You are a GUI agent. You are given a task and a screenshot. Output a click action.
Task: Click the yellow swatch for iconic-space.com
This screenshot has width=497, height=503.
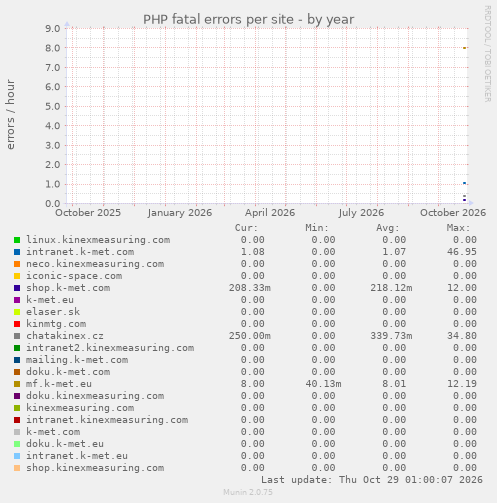pos(17,276)
